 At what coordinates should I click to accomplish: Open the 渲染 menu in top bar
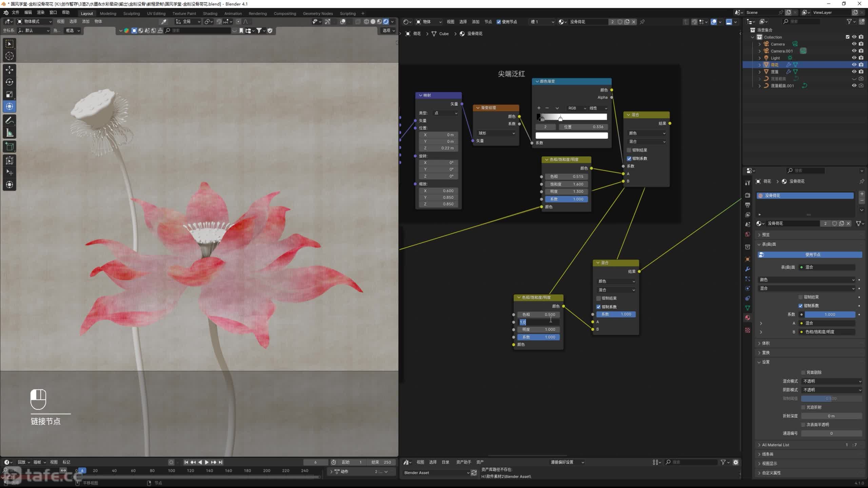click(x=40, y=13)
